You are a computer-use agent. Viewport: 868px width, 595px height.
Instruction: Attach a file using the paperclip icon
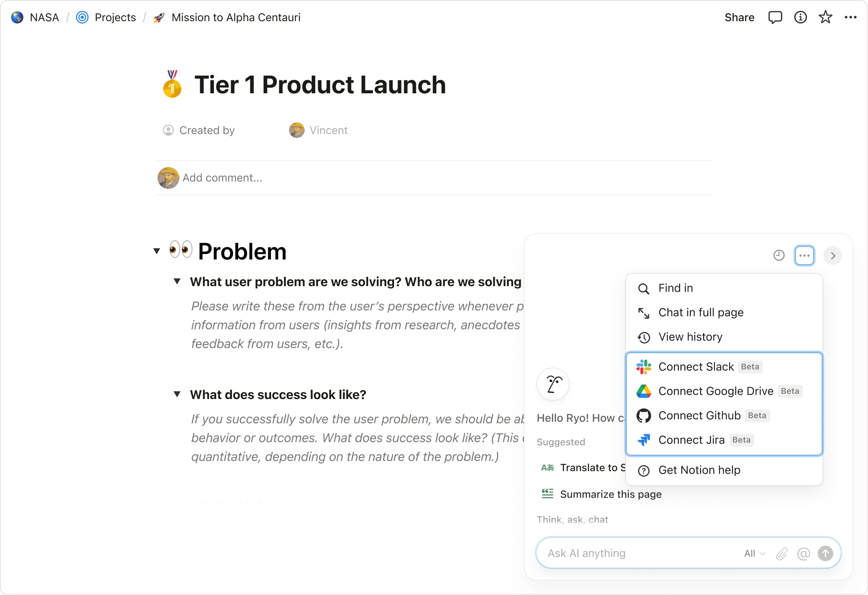[782, 553]
